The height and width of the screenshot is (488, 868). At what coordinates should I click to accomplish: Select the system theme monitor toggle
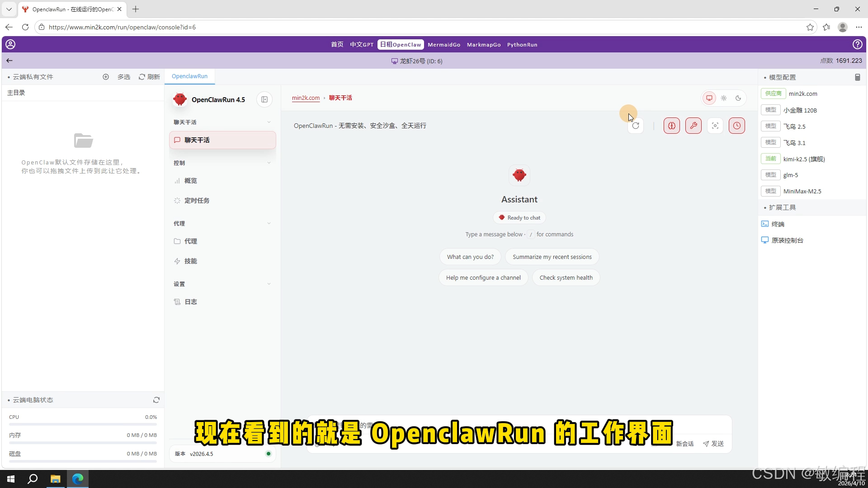pos(709,98)
